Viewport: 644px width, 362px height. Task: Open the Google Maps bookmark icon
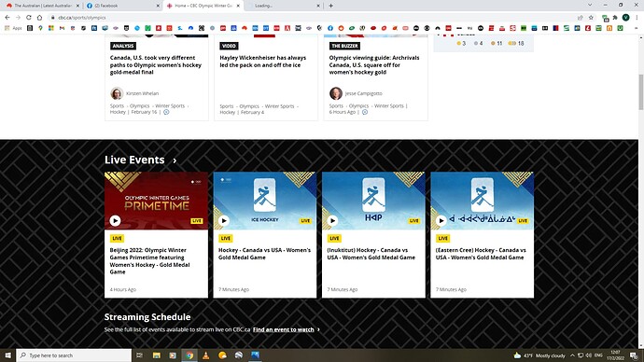click(x=40, y=28)
